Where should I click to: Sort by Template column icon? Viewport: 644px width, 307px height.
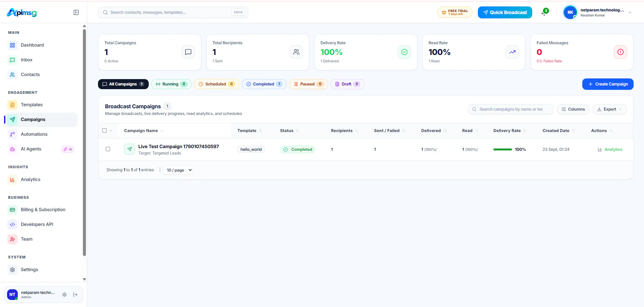tap(260, 131)
